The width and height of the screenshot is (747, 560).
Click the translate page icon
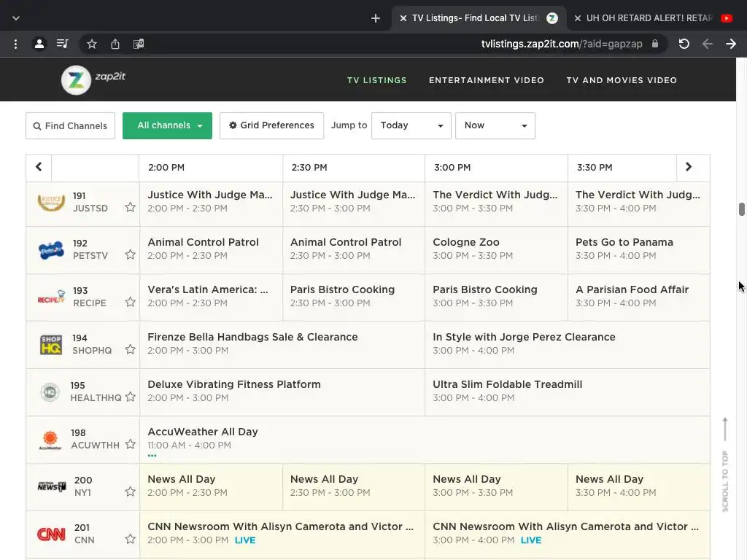coord(139,44)
